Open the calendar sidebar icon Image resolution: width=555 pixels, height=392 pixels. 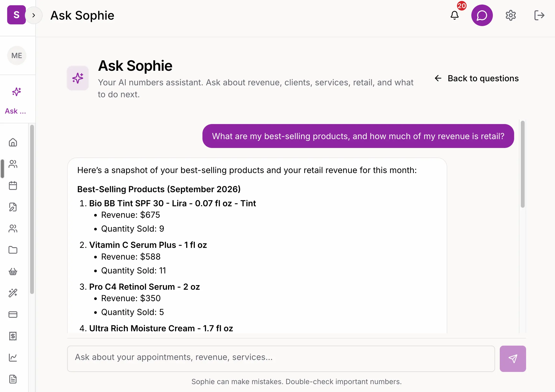click(13, 186)
